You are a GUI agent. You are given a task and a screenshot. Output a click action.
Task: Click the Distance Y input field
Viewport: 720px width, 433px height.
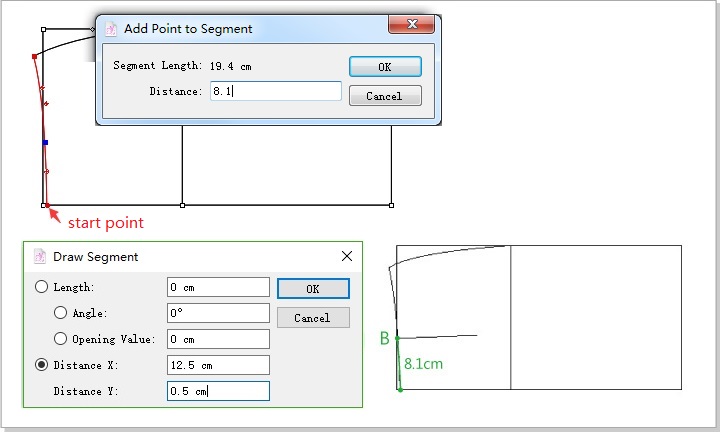(218, 391)
